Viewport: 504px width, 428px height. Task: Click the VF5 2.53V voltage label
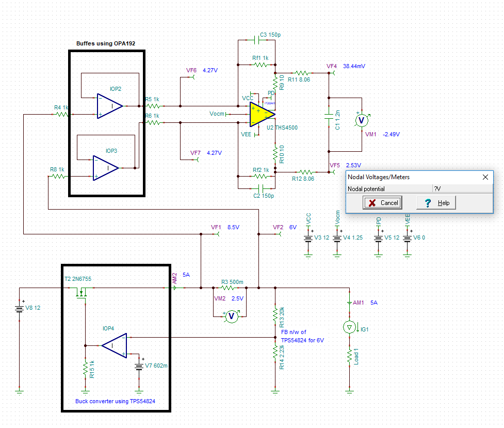[x=346, y=165]
